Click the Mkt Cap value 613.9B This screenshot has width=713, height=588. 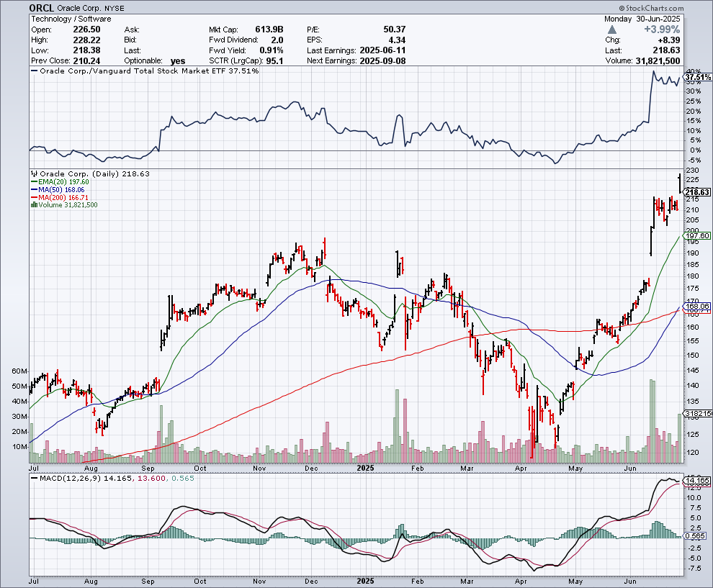tap(269, 30)
